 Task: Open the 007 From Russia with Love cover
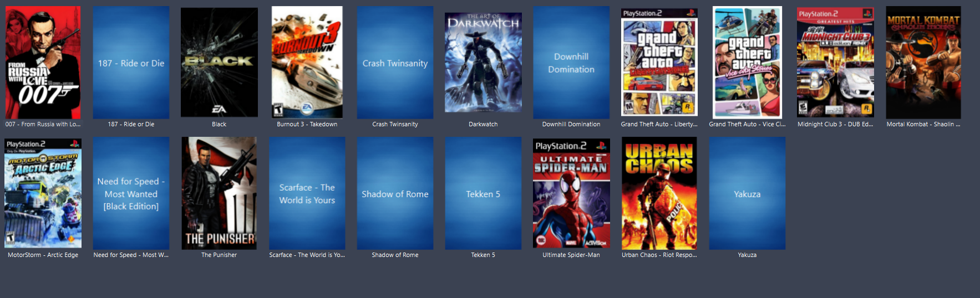pyautogui.click(x=43, y=63)
